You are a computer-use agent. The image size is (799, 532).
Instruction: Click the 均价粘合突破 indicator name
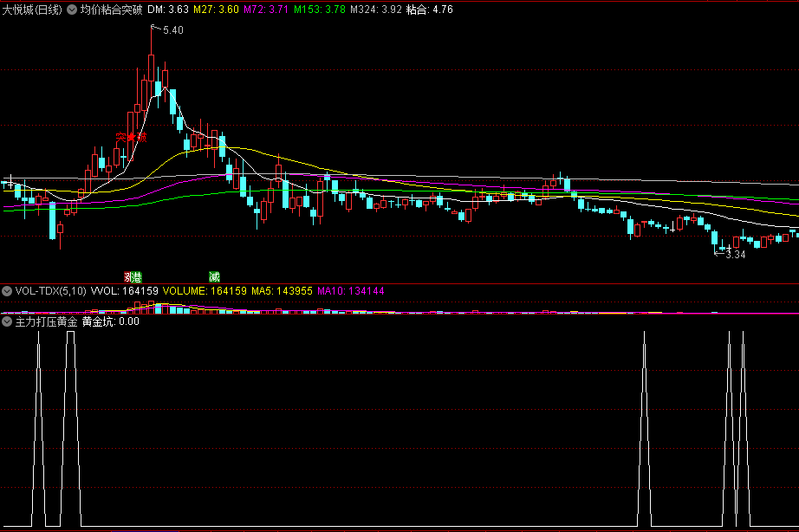coord(111,10)
